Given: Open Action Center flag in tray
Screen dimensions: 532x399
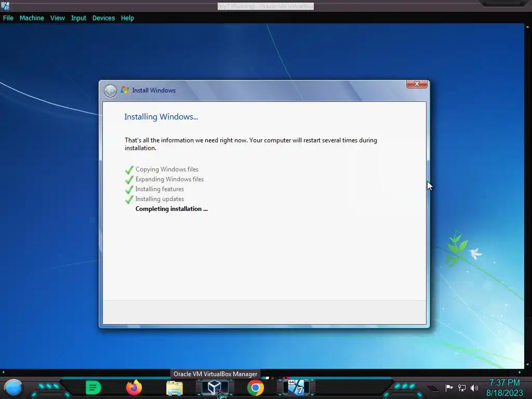Looking at the screenshot, I should click(x=449, y=388).
